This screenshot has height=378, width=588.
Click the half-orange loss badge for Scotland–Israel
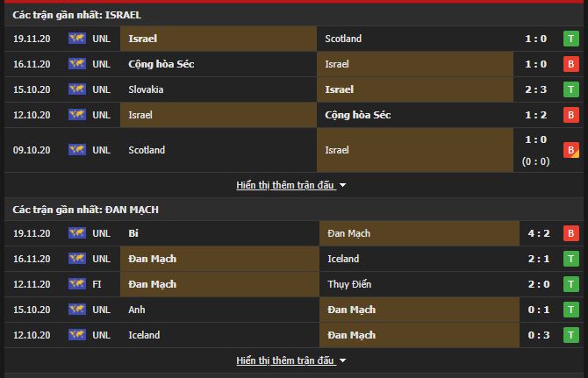[x=570, y=150]
